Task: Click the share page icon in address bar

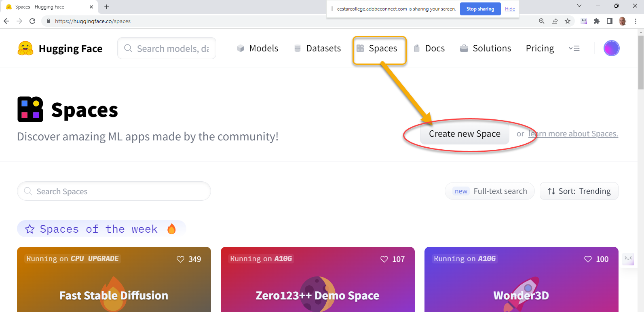Action: 555,21
